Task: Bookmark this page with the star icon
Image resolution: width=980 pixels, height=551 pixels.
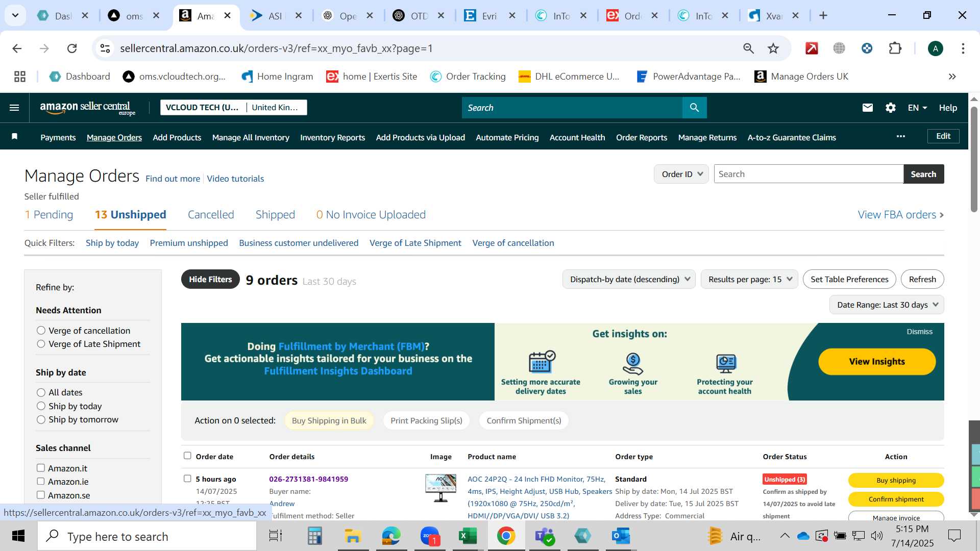Action: click(773, 48)
